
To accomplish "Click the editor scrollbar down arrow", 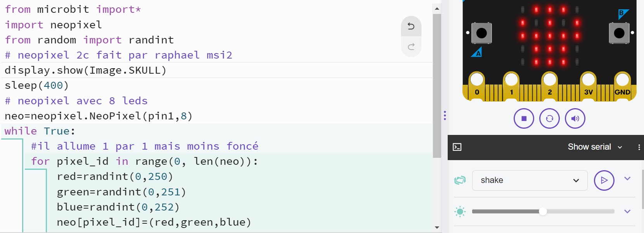I will pos(437,228).
